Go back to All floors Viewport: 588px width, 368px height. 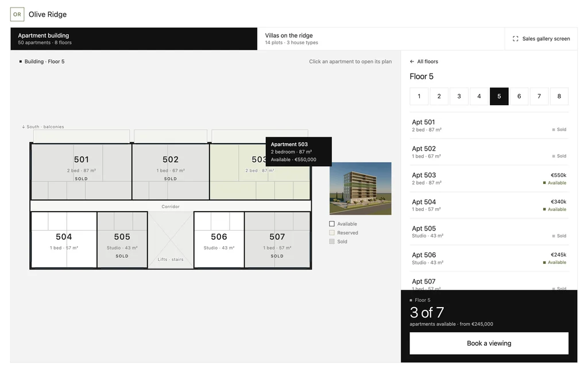point(424,62)
